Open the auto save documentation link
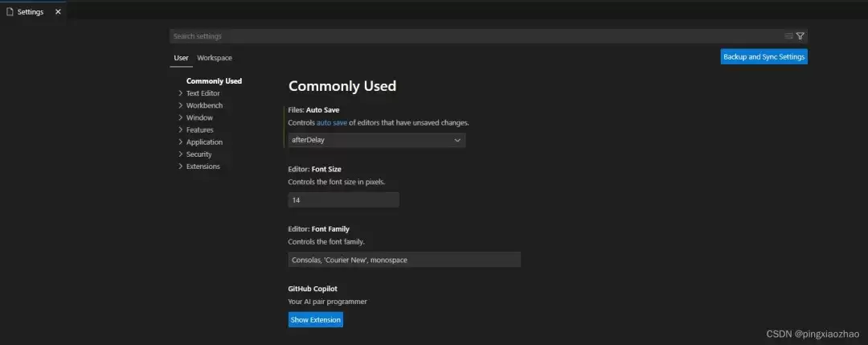 point(331,123)
